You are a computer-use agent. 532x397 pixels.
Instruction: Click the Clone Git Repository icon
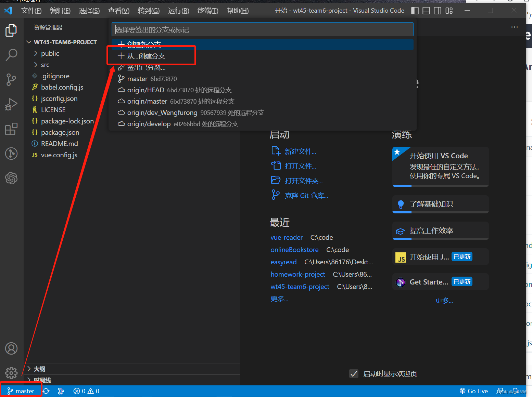pyautogui.click(x=276, y=195)
